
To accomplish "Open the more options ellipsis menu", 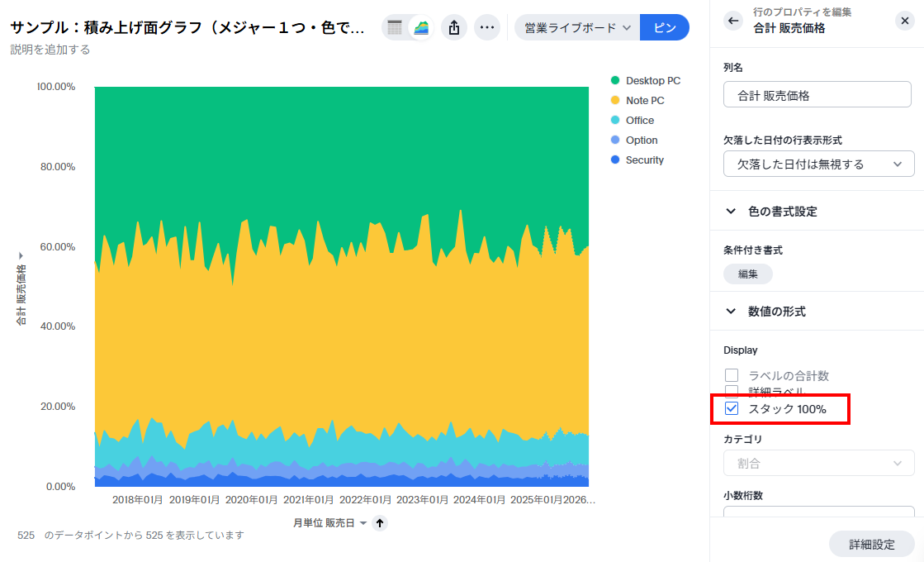I will click(x=487, y=27).
